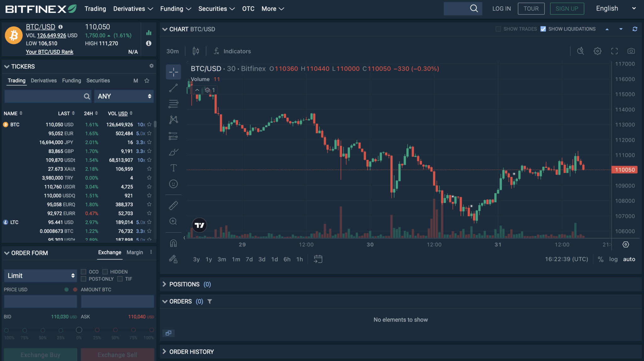Change the candlestick chart style

[196, 51]
